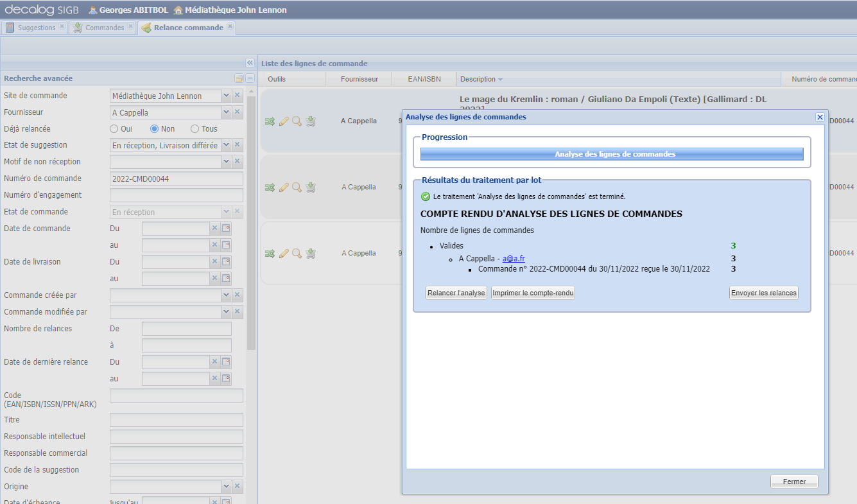Switch to the Suggestions tab
Image resolution: width=857 pixels, height=504 pixels.
click(34, 28)
